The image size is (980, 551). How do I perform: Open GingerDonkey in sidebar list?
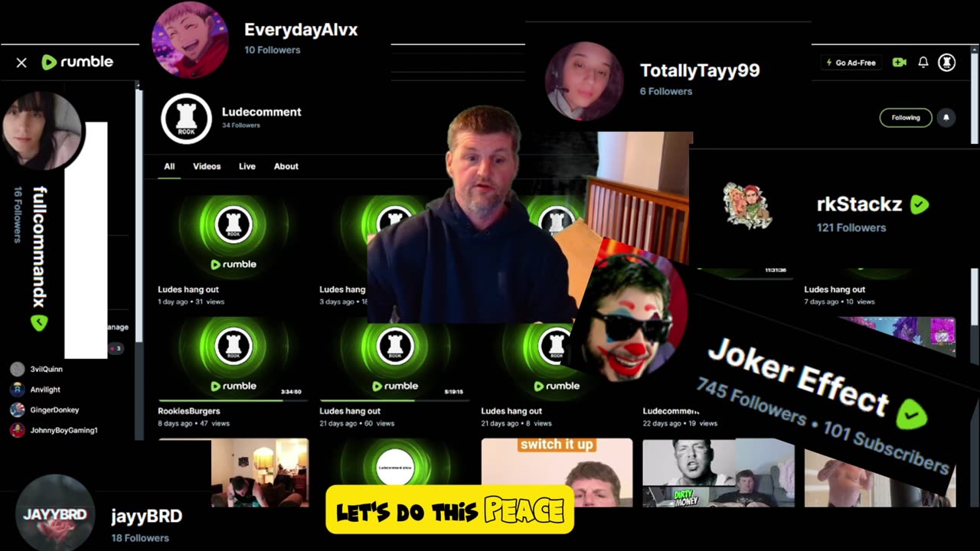[x=54, y=410]
